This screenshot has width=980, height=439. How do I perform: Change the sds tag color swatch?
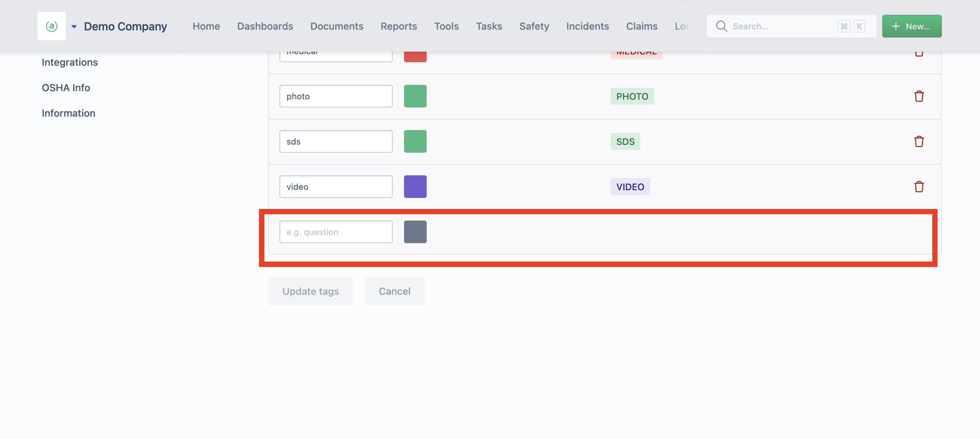point(415,141)
